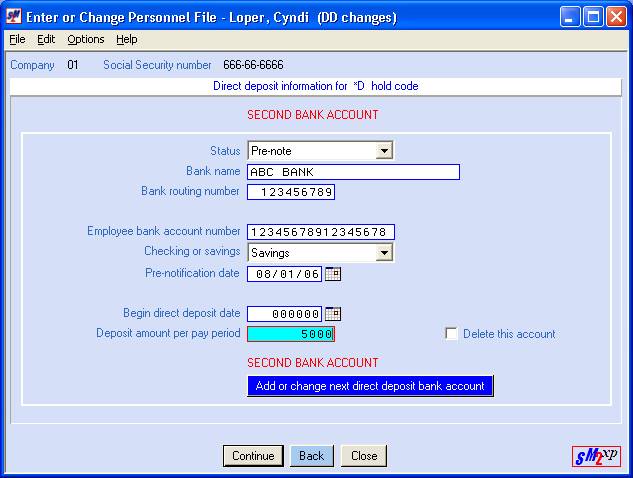The height and width of the screenshot is (478, 633).
Task: Click the Bank name input field
Action: coord(353,172)
